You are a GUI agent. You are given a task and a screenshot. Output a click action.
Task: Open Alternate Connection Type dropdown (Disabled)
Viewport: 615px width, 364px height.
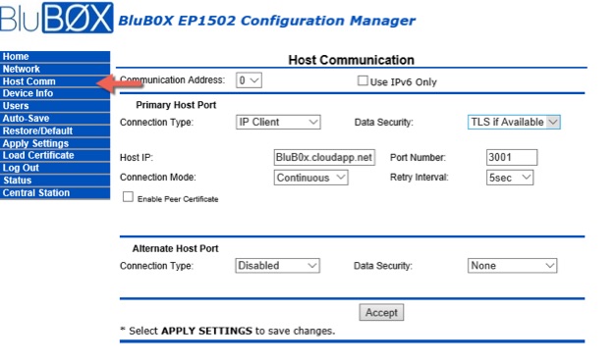278,266
